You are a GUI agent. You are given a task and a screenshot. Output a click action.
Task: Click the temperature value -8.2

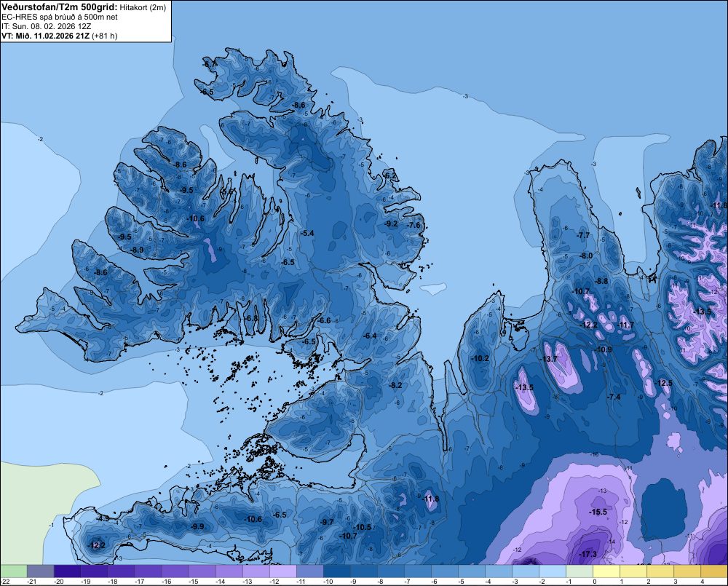(395, 385)
